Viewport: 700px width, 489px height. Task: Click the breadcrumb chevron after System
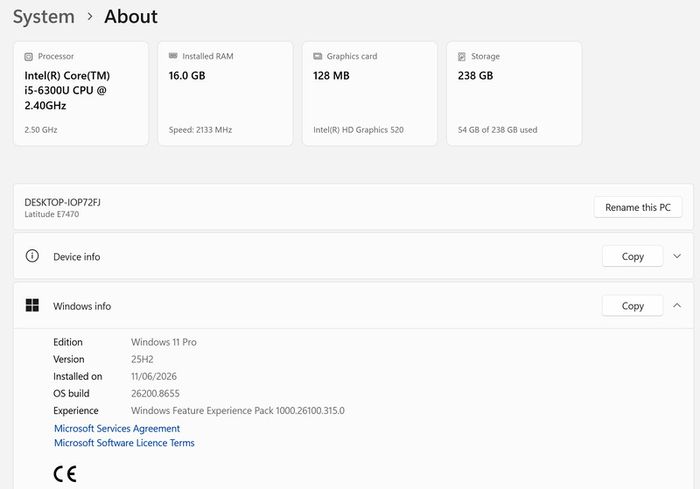[90, 17]
